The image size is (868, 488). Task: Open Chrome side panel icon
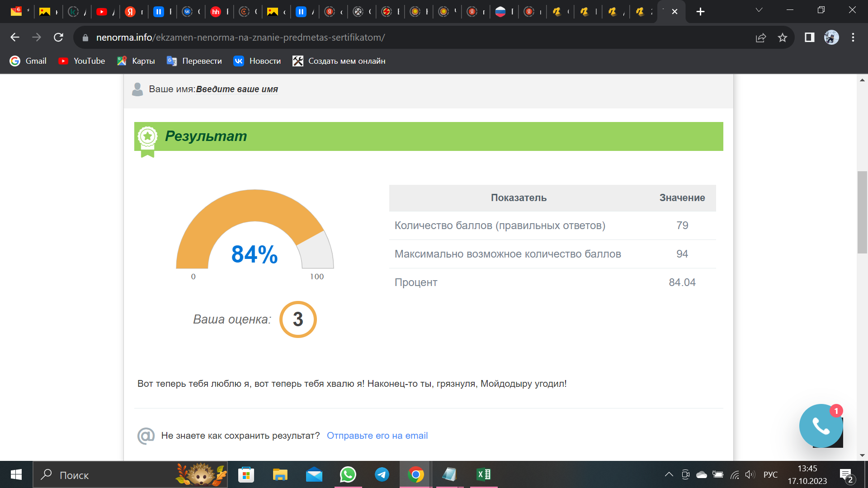tap(809, 38)
